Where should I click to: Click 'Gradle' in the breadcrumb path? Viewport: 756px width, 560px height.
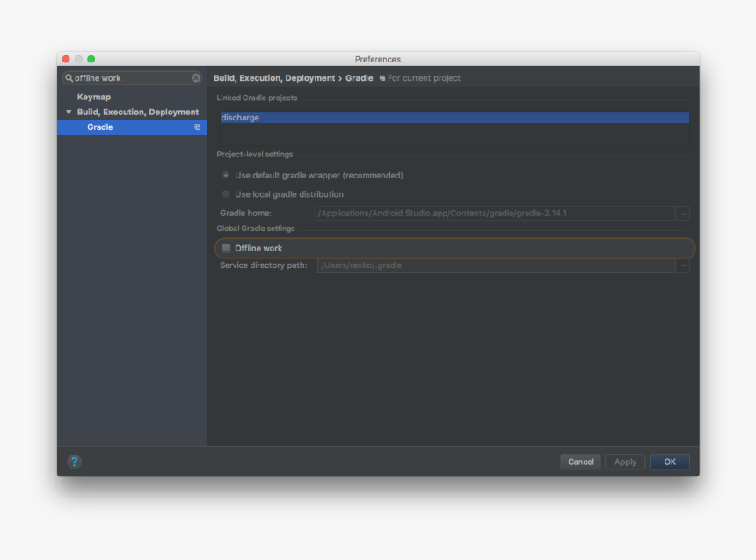(x=360, y=77)
